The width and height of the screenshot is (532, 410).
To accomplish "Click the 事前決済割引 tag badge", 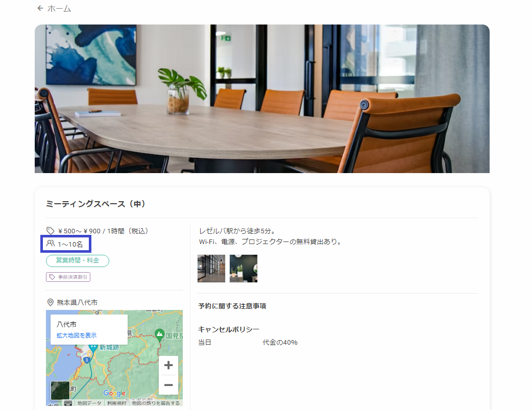I will tap(68, 277).
